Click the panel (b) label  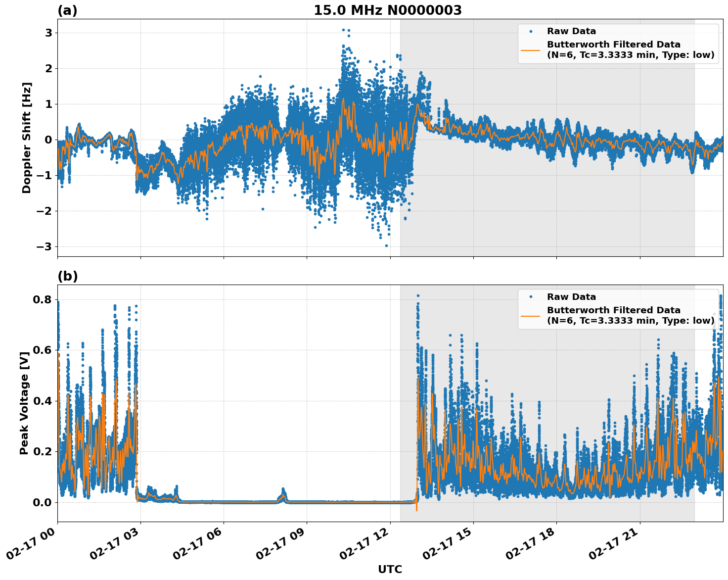click(67, 276)
